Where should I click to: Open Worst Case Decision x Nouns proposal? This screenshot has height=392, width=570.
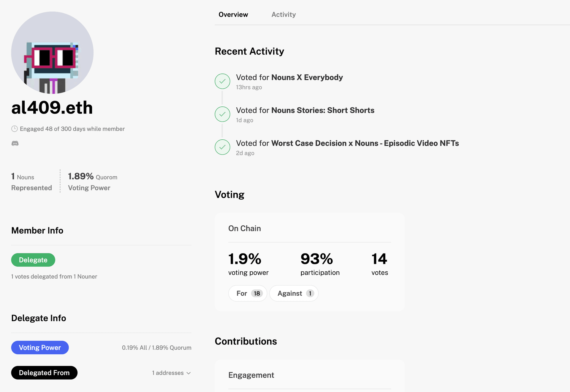[365, 143]
